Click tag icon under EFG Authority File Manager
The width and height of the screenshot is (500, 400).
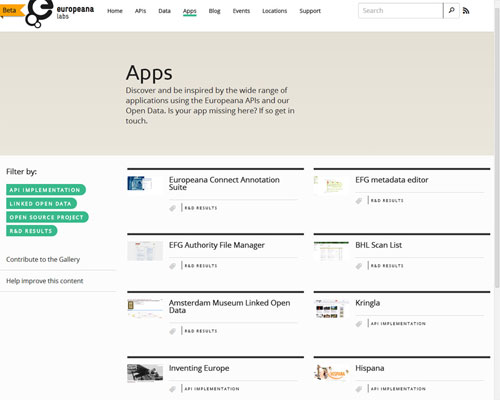(173, 266)
